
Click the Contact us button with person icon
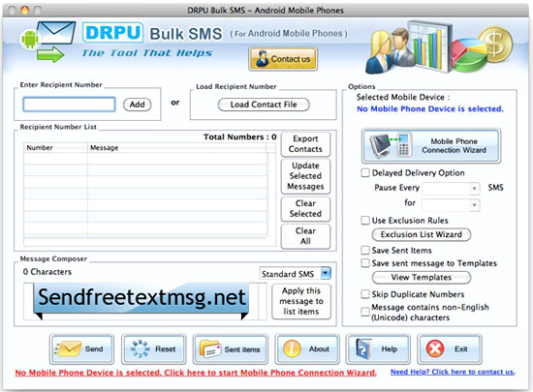pos(283,59)
